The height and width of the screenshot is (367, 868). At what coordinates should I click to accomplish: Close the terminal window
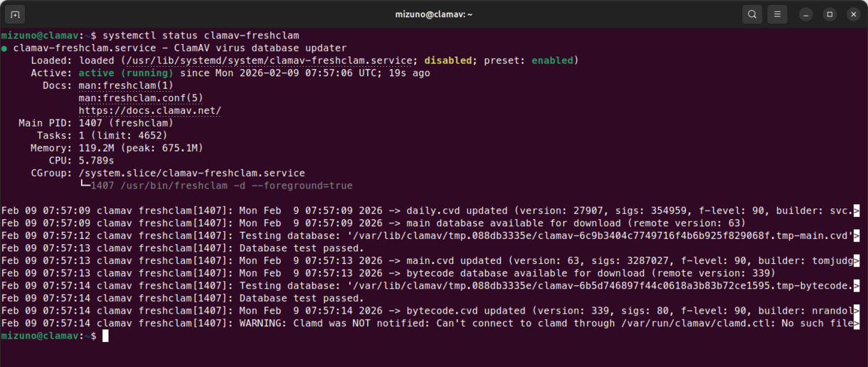click(x=852, y=14)
